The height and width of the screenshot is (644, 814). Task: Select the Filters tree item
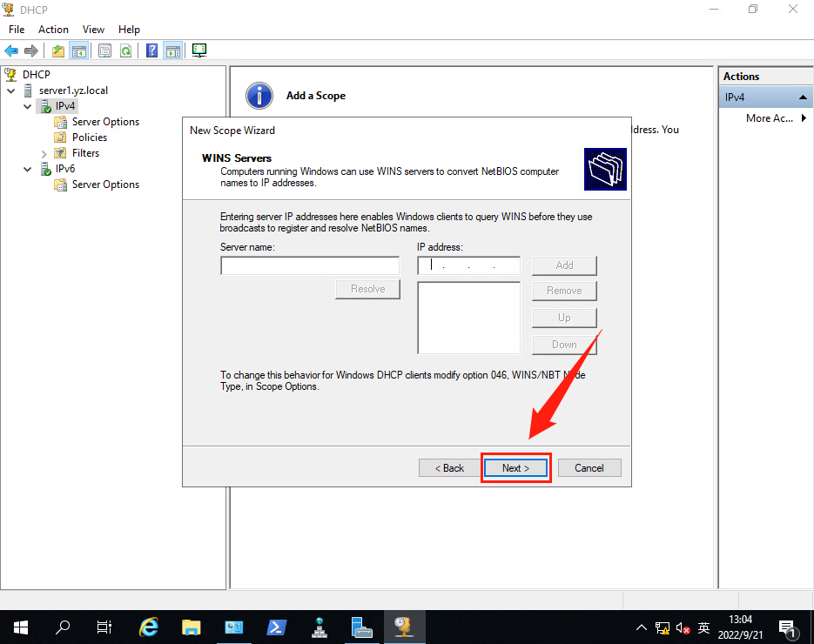[x=85, y=153]
